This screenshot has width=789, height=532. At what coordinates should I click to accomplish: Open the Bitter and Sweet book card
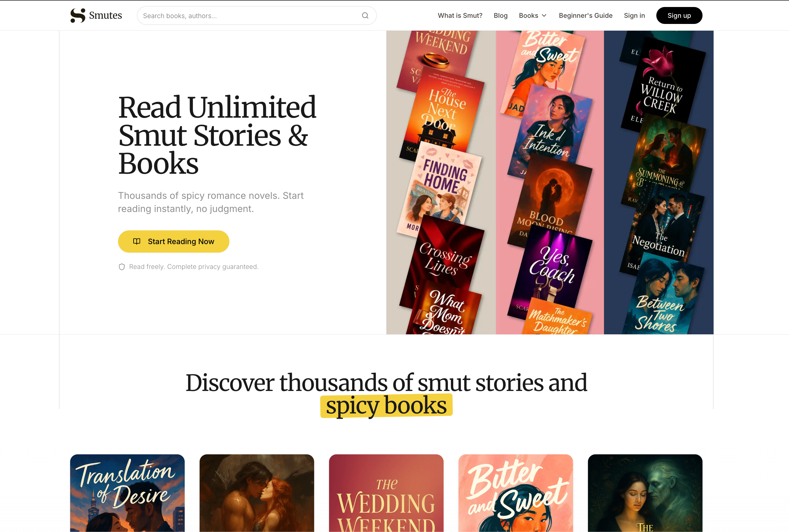(515, 493)
